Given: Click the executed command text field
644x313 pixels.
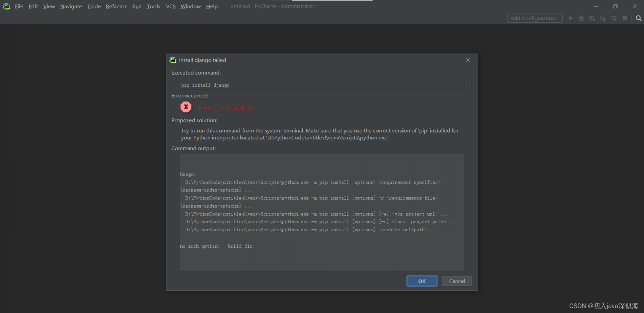Looking at the screenshot, I should click(x=322, y=85).
